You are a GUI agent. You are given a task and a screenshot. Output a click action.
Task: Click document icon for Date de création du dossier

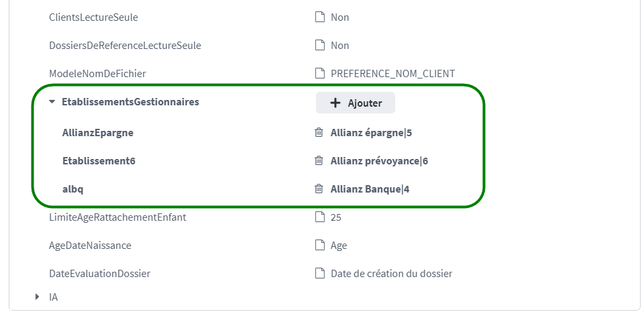click(x=321, y=274)
